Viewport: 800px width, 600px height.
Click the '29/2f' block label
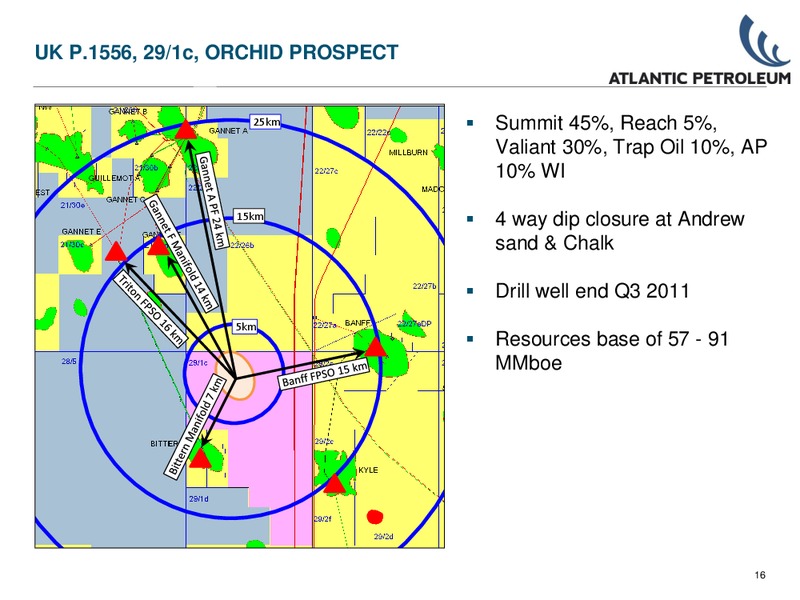(x=323, y=519)
